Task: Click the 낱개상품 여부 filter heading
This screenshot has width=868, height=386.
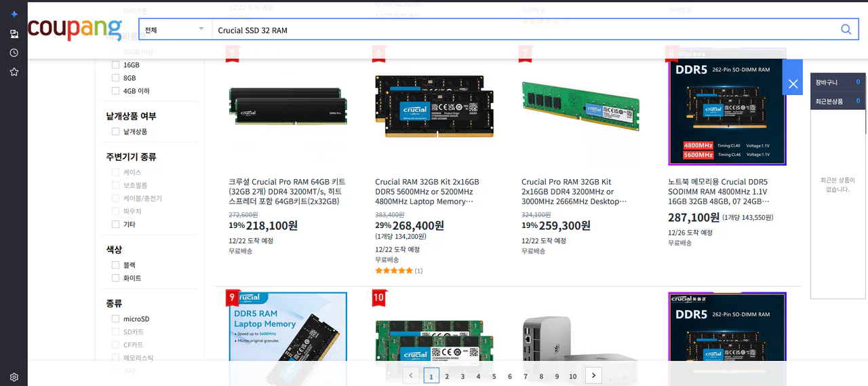Action: coord(132,116)
